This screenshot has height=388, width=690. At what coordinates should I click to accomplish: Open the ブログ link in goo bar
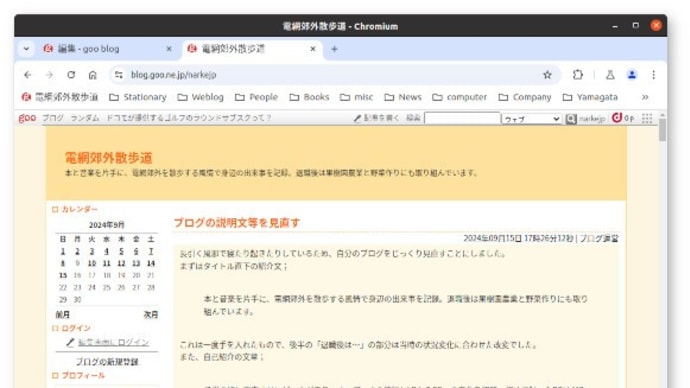53,118
